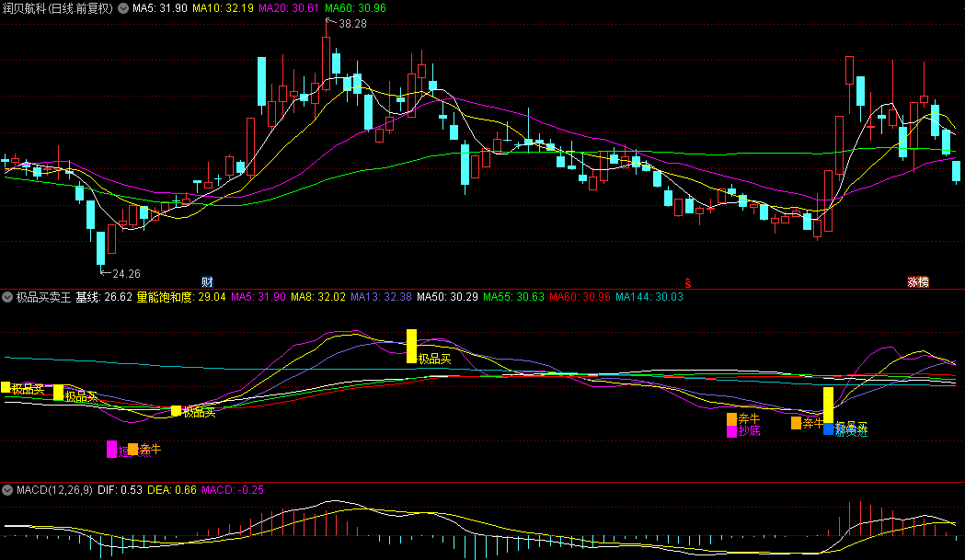Screen dimensions: 965x560
Task: Click the MA144: 30.03 label in indicator panel
Action: pos(649,297)
